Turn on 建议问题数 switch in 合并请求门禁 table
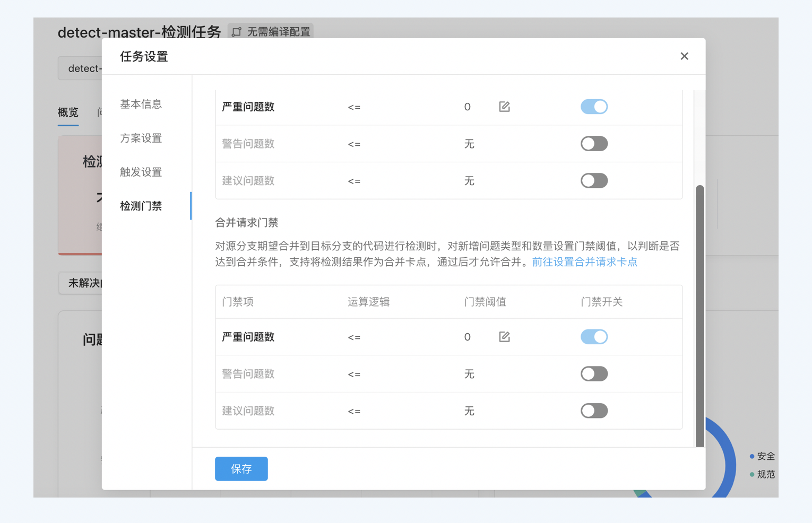812x523 pixels. [594, 411]
